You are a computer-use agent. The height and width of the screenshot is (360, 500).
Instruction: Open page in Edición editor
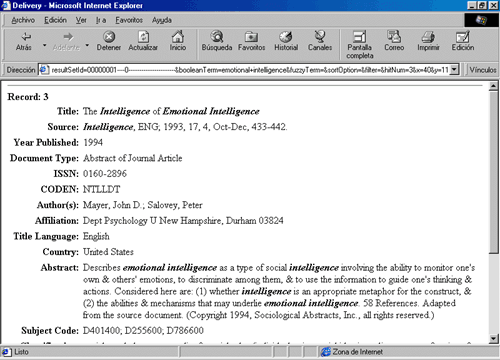coord(463,41)
